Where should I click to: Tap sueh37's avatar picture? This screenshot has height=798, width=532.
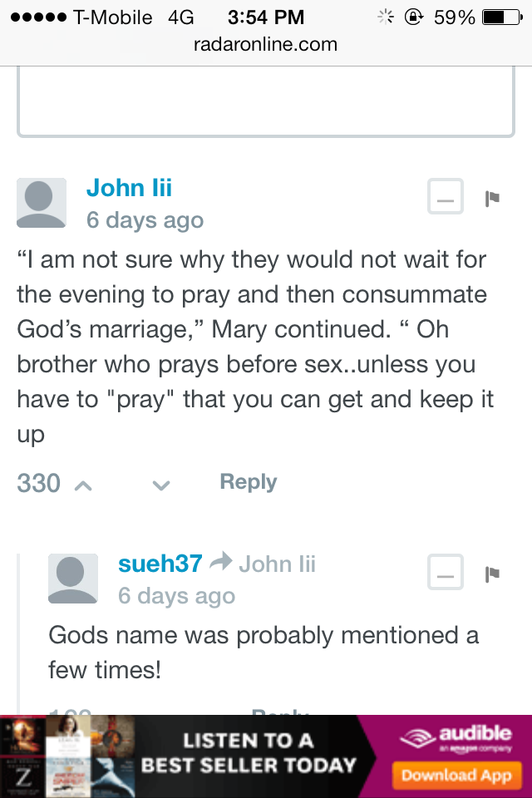[x=73, y=579]
